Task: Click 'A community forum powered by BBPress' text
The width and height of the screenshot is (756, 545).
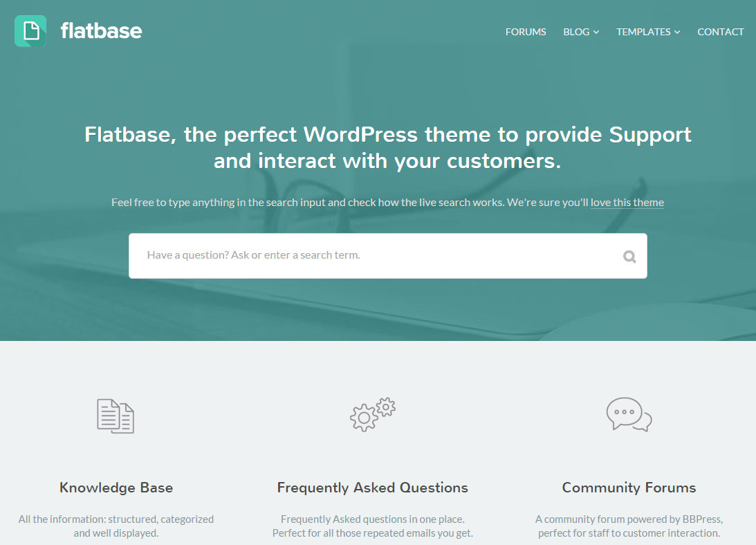Action: tap(628, 519)
